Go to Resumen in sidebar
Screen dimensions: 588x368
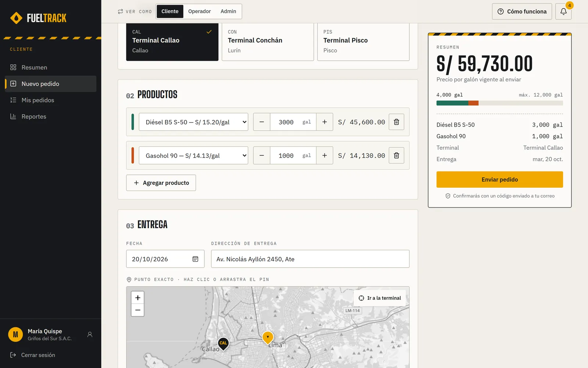pos(51,67)
